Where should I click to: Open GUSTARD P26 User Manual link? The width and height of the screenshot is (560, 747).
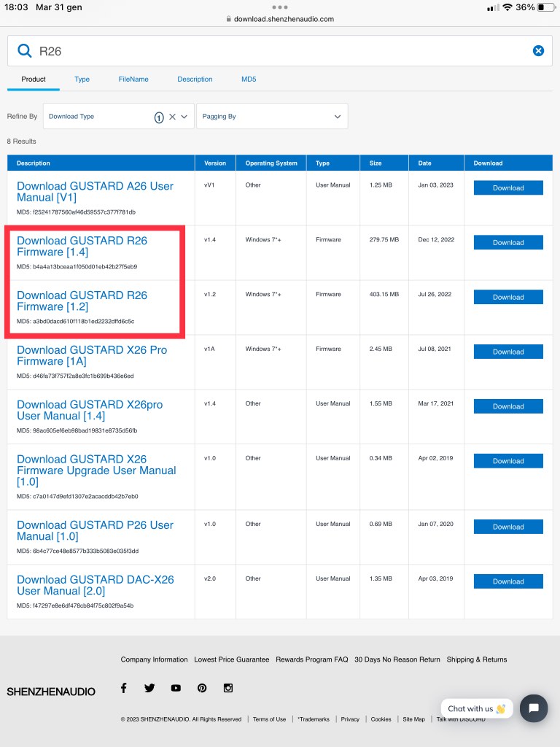(x=96, y=530)
